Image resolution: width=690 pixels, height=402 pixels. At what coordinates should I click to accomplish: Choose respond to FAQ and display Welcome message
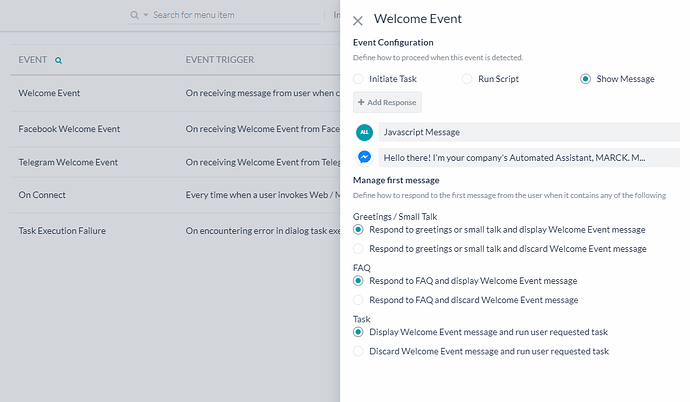(x=359, y=281)
